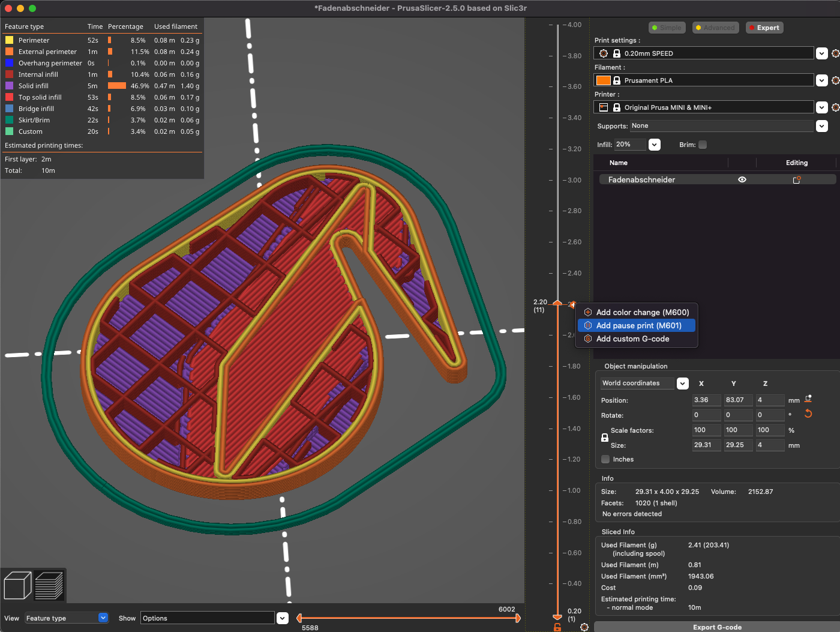
Task: Click the uniform scaling lock in Object manipulation
Action: point(604,437)
